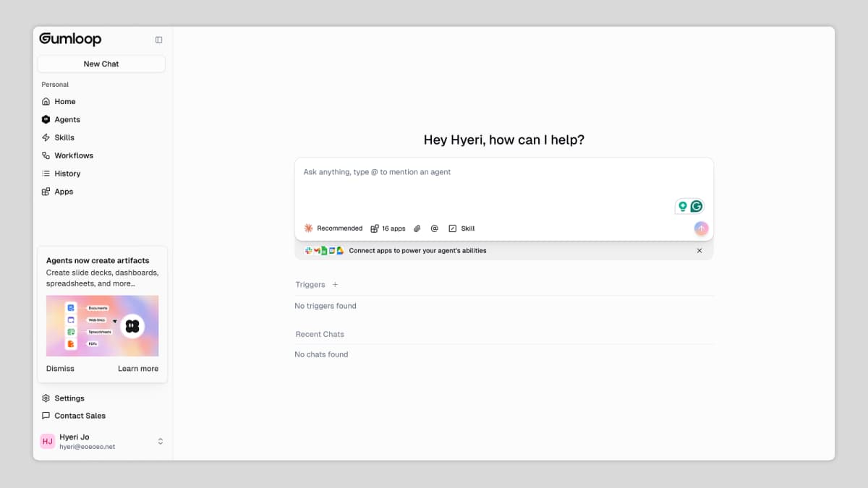868x488 pixels.
Task: Click the "Agents now create artifacts" title
Action: (98, 260)
